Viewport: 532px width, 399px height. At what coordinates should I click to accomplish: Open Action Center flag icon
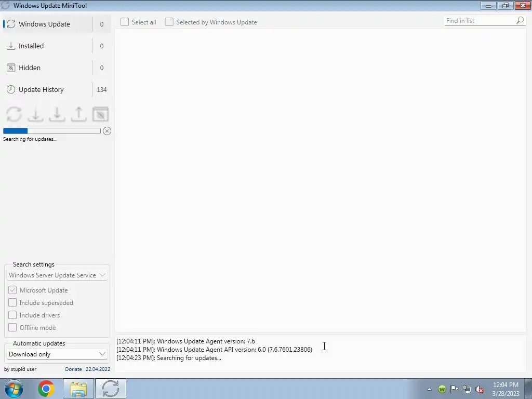[454, 389]
